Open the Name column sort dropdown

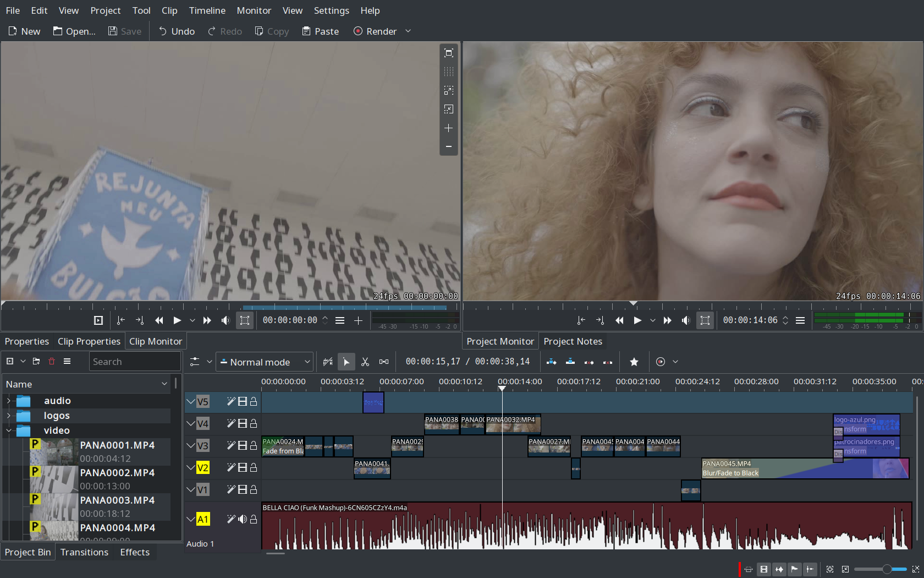tap(164, 384)
